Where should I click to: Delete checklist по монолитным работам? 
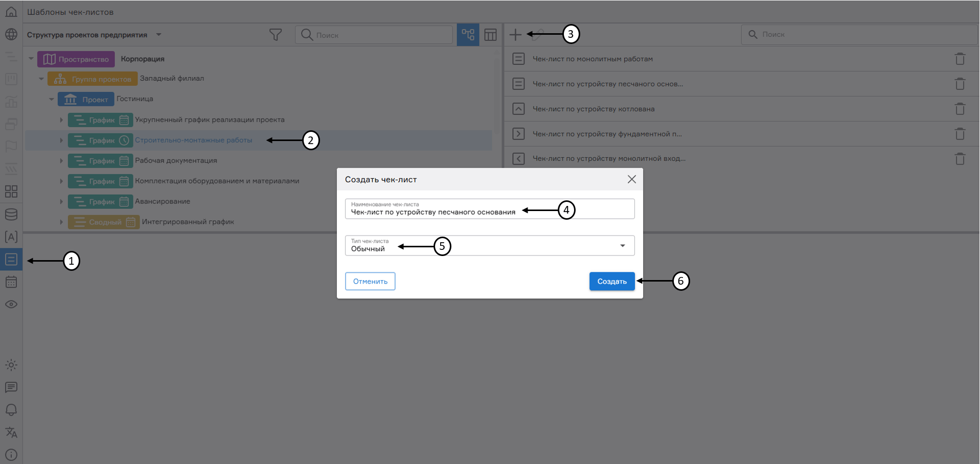(x=960, y=59)
